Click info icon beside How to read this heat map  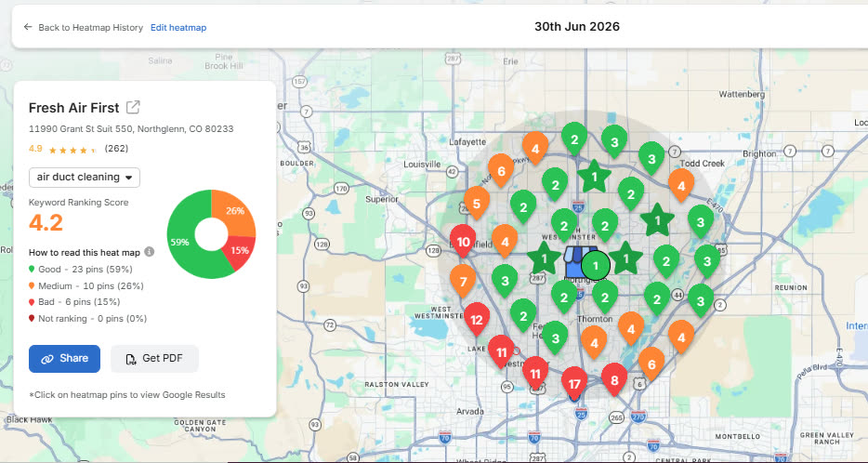[x=149, y=252]
